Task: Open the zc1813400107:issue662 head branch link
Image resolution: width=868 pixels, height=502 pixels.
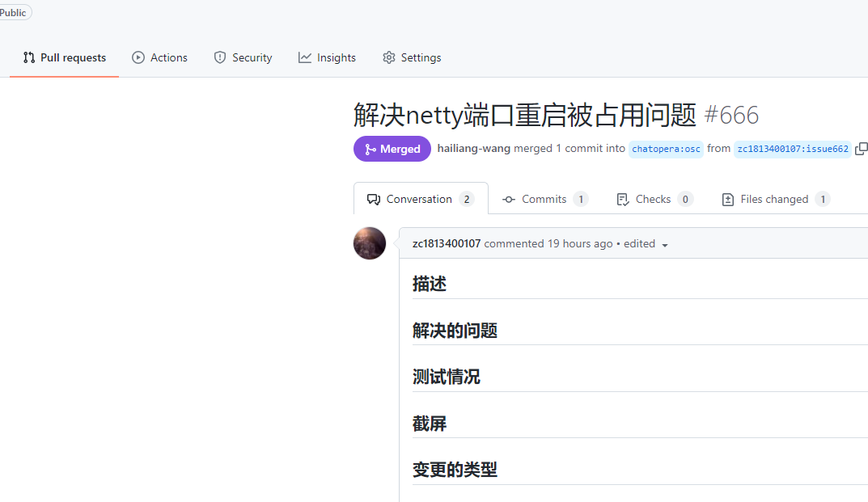Action: [792, 149]
